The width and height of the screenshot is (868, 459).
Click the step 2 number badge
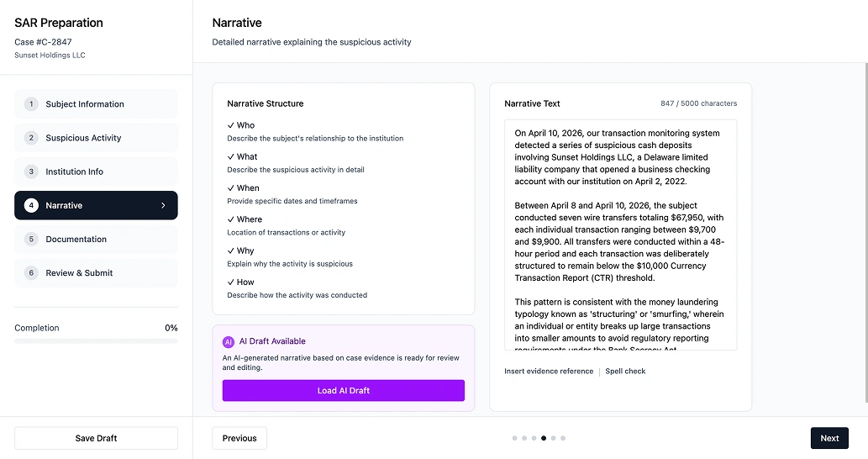[31, 138]
